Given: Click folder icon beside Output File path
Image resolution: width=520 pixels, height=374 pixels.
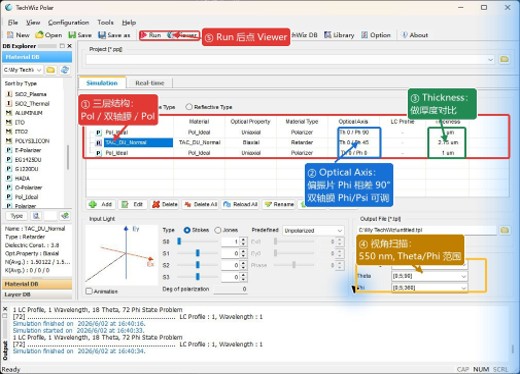Looking at the screenshot, I should (505, 230).
